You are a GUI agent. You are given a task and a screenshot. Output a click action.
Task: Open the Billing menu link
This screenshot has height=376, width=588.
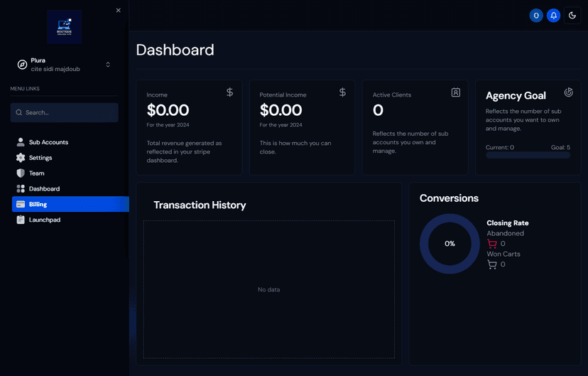[70, 204]
